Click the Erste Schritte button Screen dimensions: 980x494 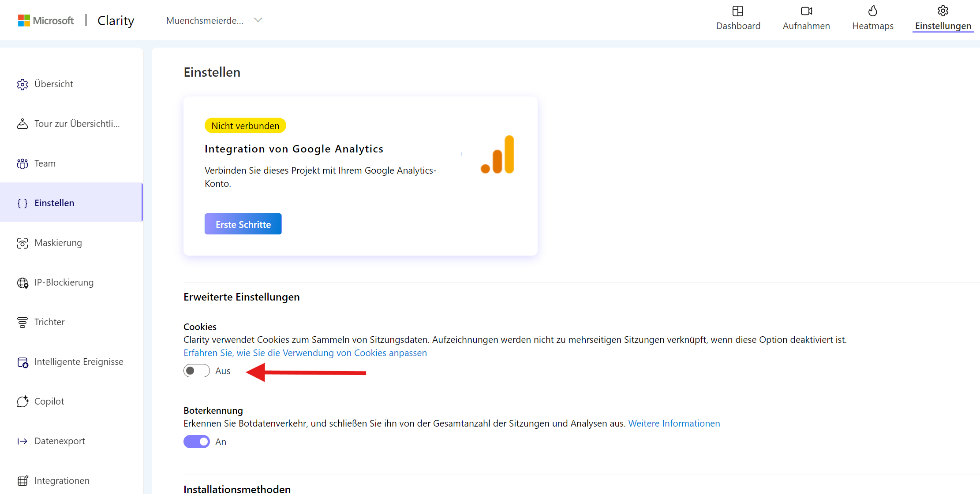click(x=243, y=224)
